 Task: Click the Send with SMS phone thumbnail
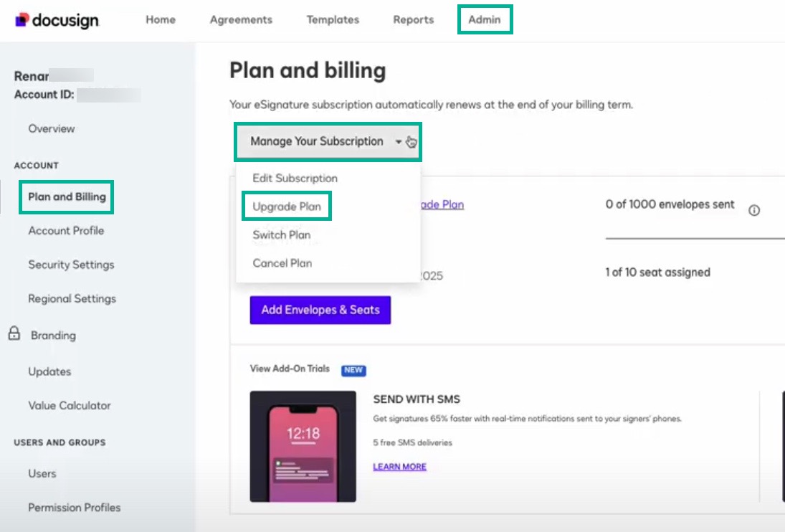click(x=302, y=445)
